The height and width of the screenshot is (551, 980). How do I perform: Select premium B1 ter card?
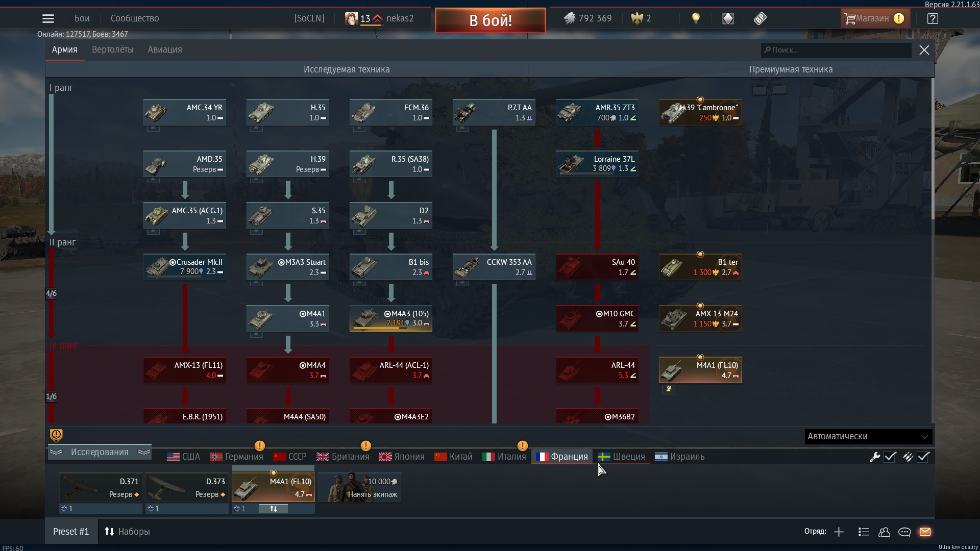click(x=700, y=267)
